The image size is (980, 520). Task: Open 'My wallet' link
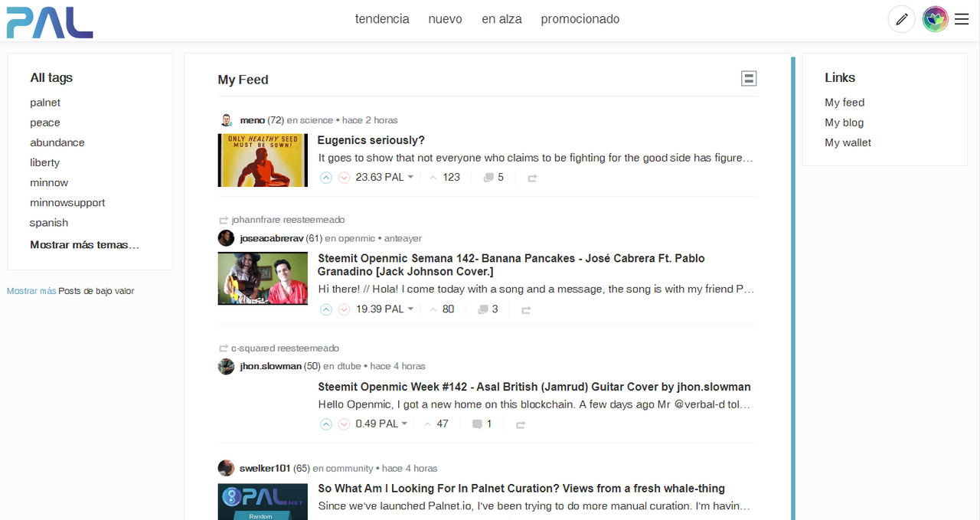[x=848, y=142]
